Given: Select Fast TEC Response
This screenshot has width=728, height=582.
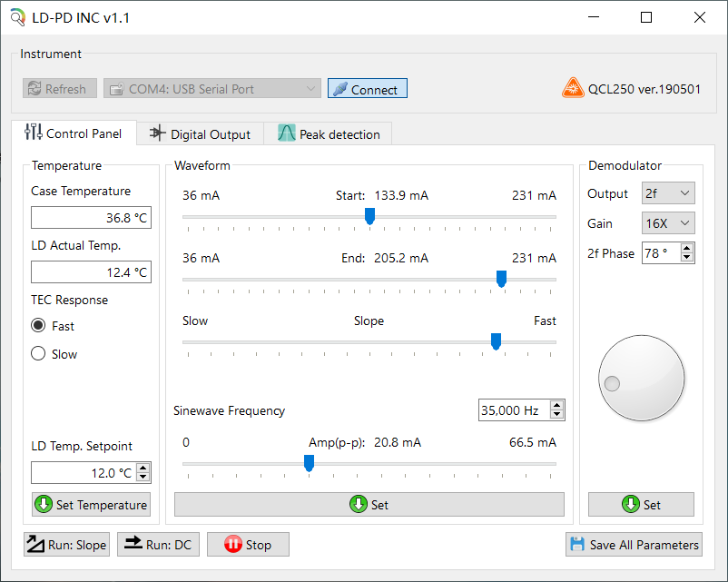Looking at the screenshot, I should coord(38,326).
